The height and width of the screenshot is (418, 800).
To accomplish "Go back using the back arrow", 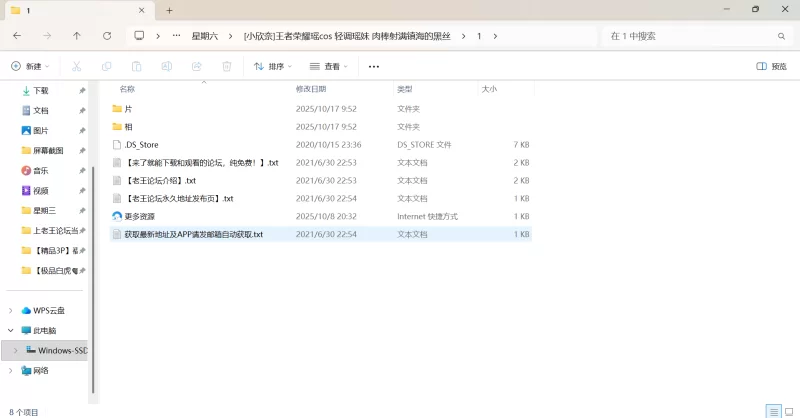I will 18,36.
